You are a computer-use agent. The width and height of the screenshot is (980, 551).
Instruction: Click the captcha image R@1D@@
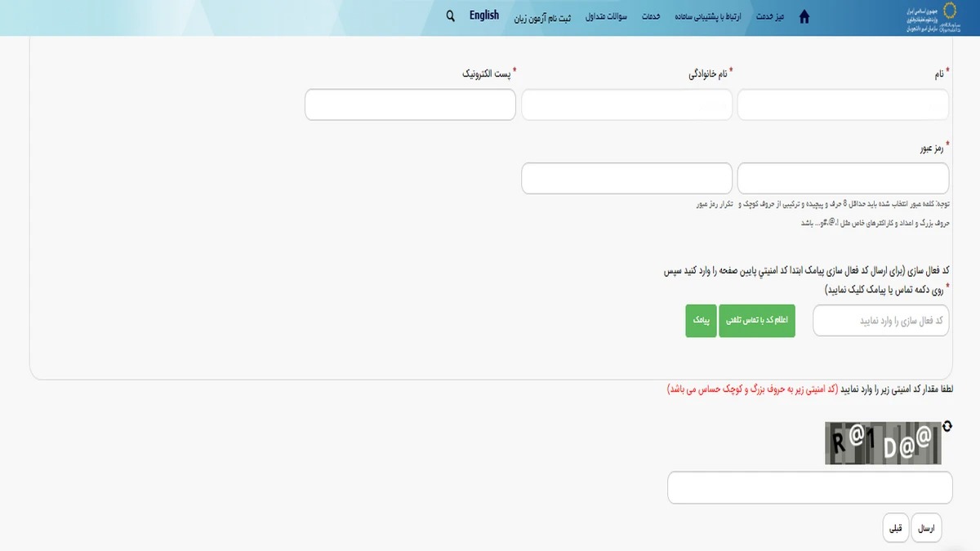pos(882,442)
